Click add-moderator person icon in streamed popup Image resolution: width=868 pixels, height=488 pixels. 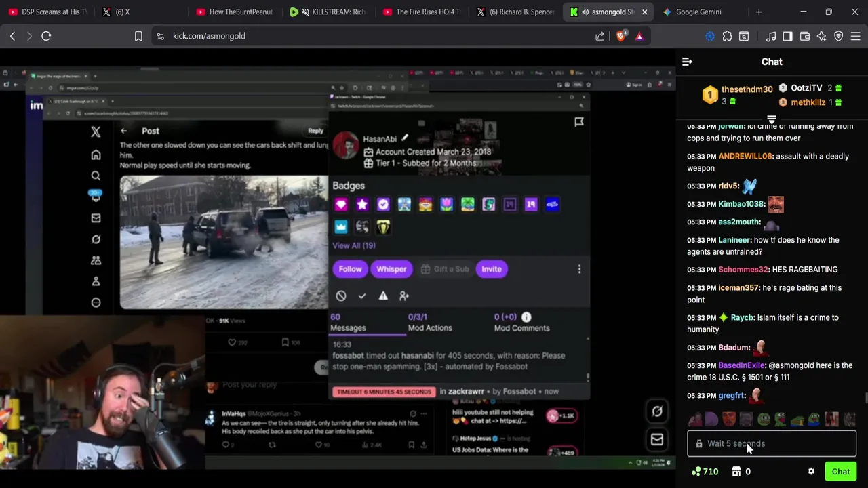(404, 296)
